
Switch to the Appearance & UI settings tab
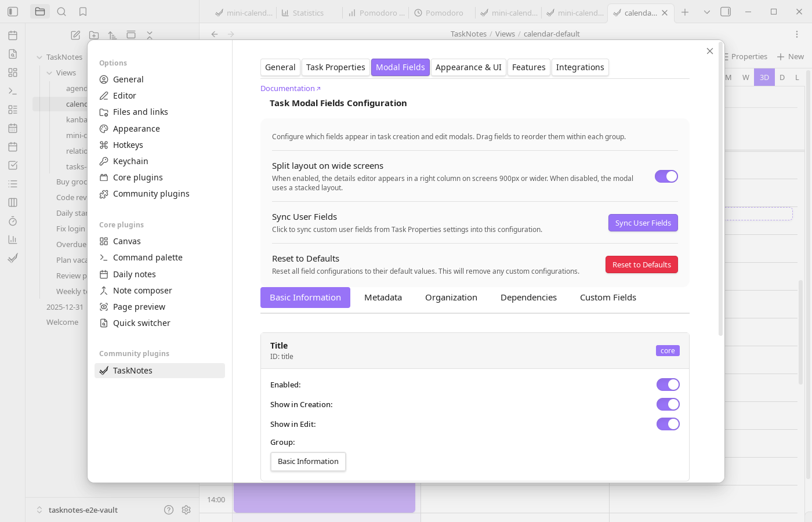coord(468,67)
